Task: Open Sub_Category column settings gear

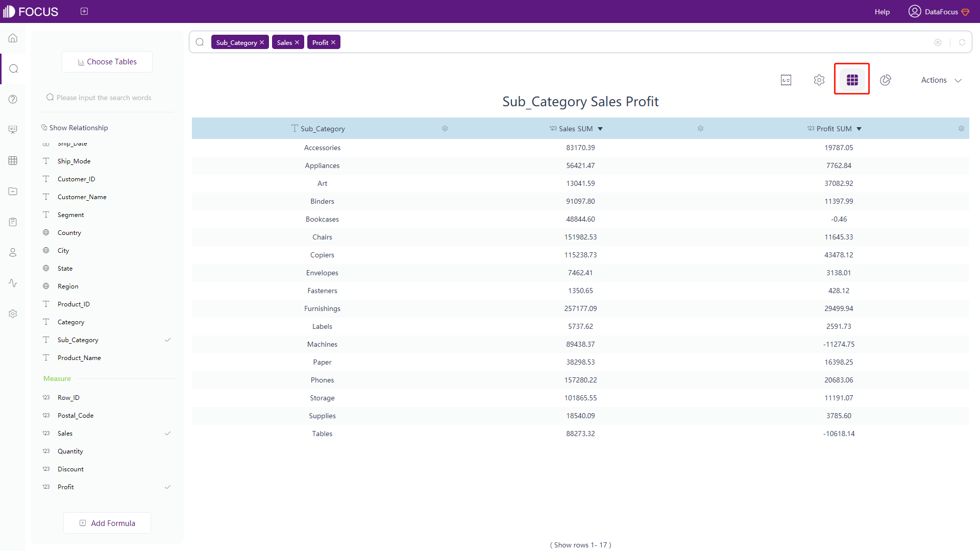Action: [445, 129]
